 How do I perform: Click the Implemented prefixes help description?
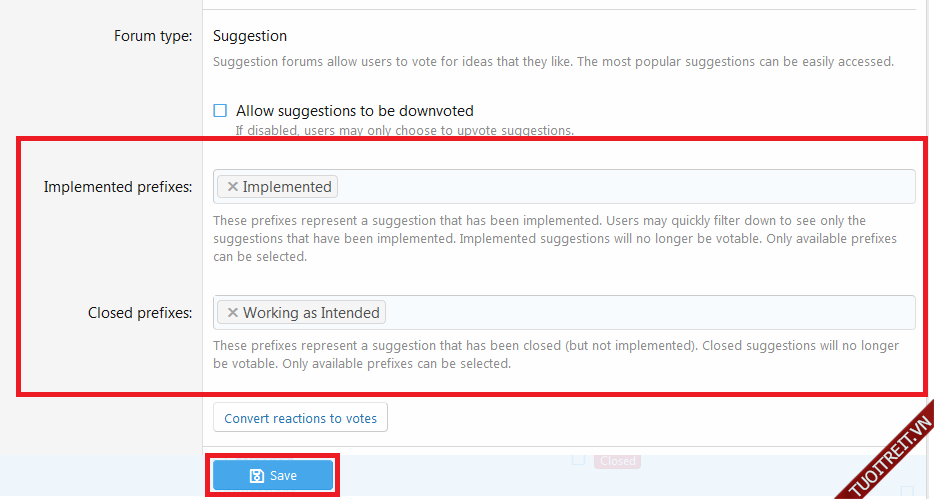[x=540, y=238]
